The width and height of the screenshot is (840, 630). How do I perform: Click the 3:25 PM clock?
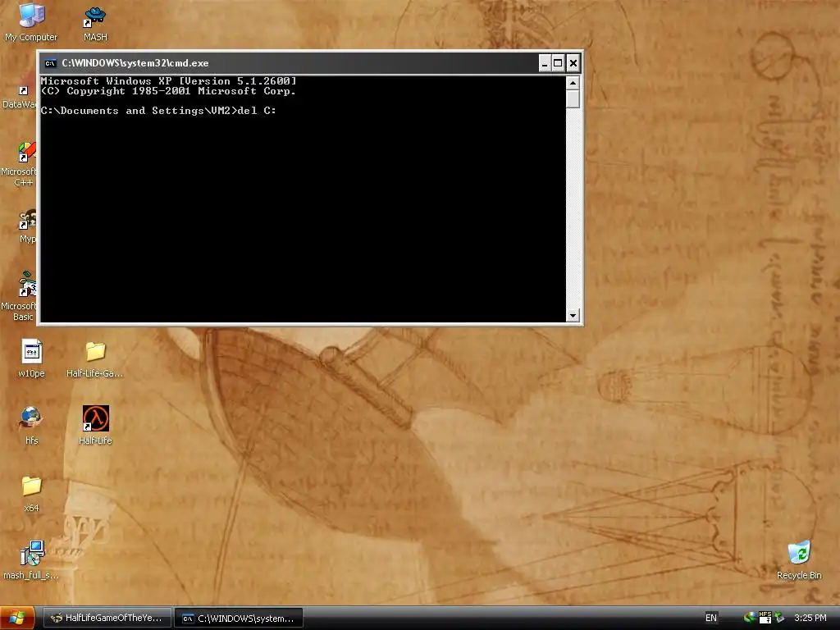click(x=810, y=618)
